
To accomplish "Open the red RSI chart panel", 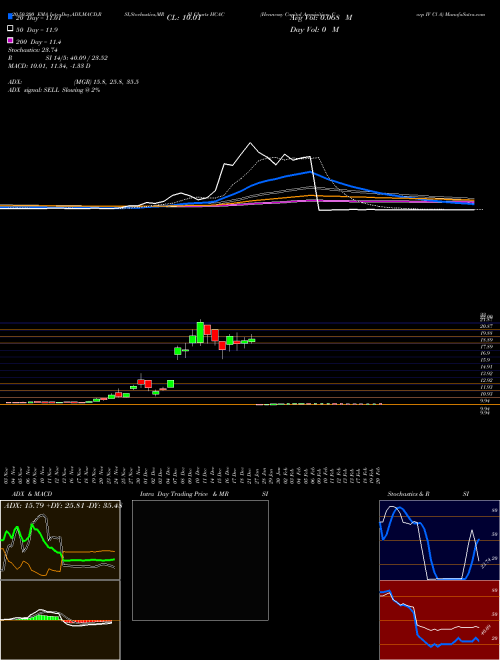I will [439, 620].
